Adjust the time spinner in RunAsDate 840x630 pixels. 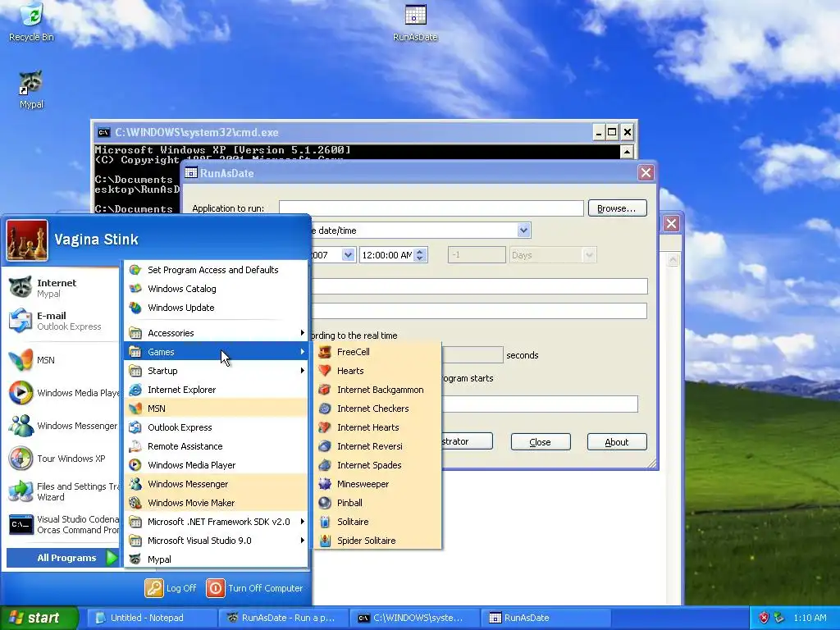[x=421, y=255]
